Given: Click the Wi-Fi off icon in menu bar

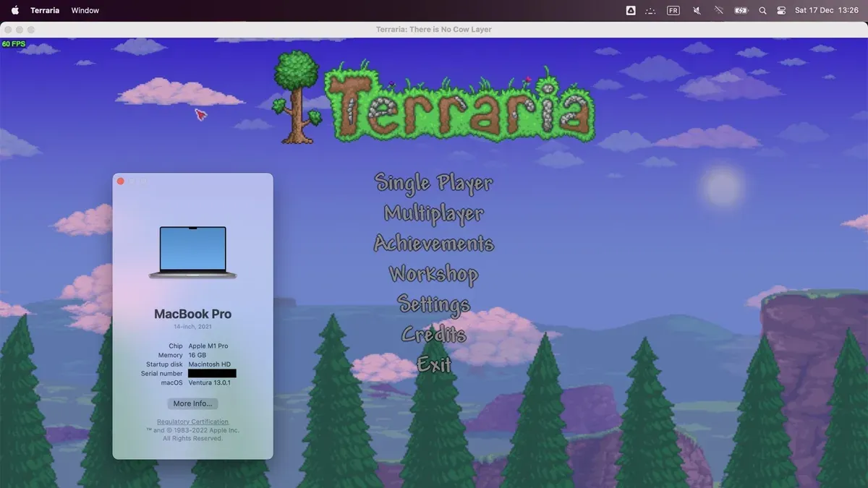Looking at the screenshot, I should (x=718, y=11).
